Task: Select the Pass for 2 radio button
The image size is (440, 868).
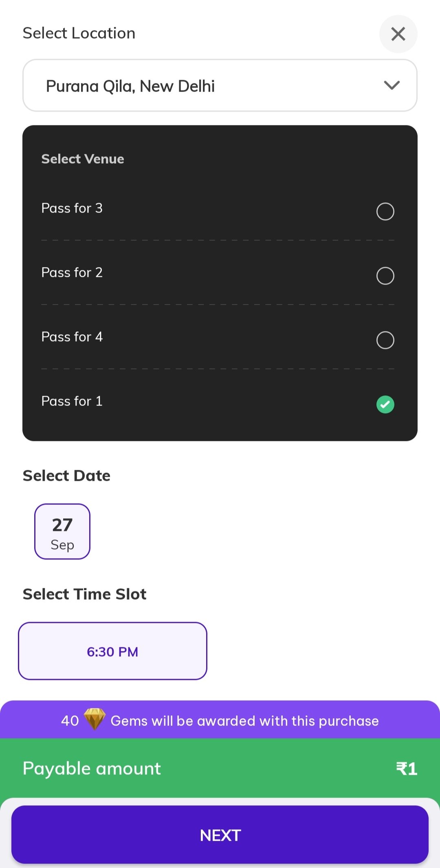Action: point(385,276)
